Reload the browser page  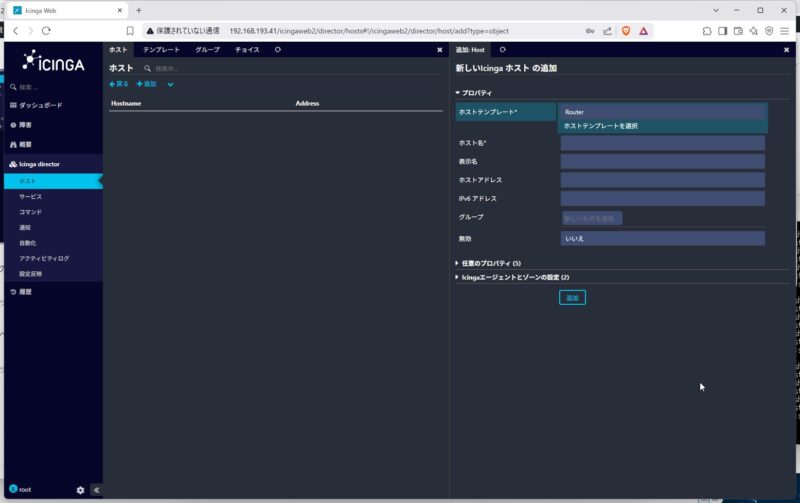click(x=46, y=31)
